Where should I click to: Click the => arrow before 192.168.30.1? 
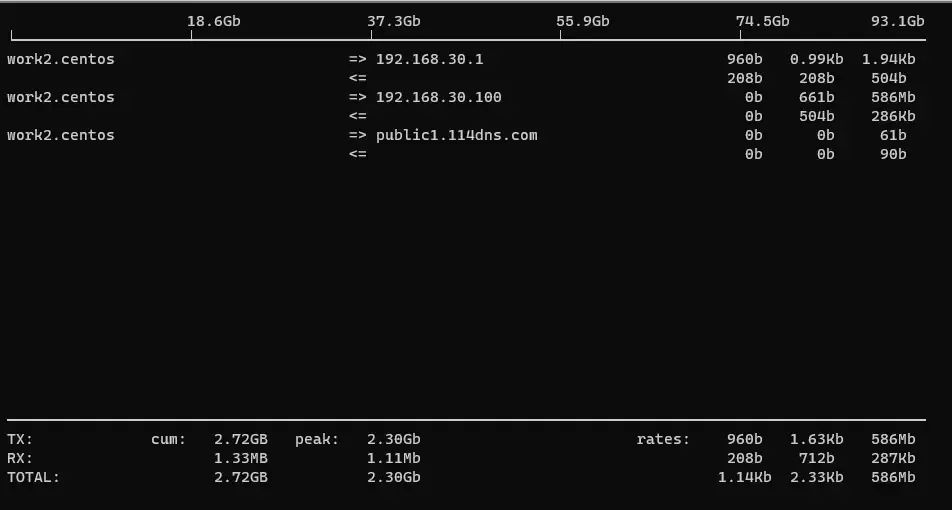pyautogui.click(x=358, y=60)
